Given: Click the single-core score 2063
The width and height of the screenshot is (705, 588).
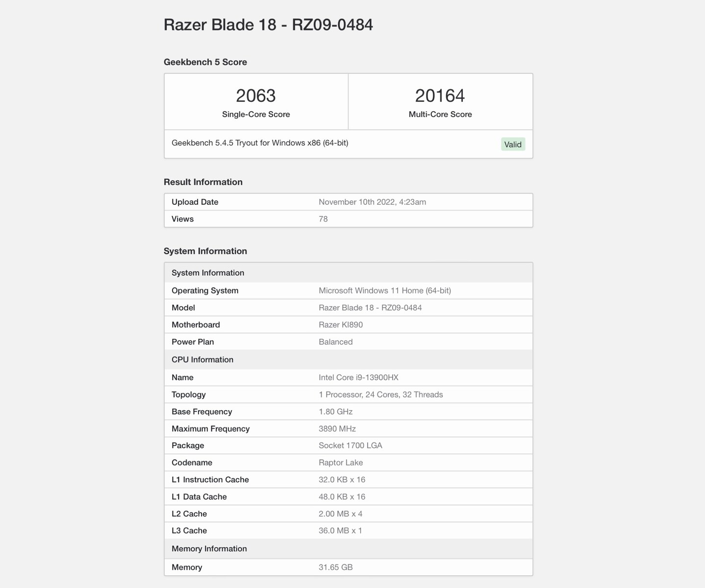Looking at the screenshot, I should (256, 96).
